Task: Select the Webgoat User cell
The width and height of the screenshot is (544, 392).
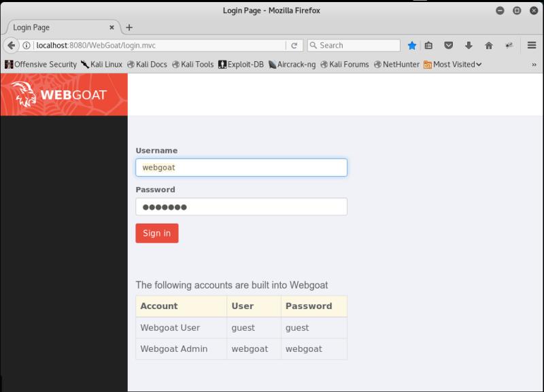Action: pyautogui.click(x=181, y=327)
